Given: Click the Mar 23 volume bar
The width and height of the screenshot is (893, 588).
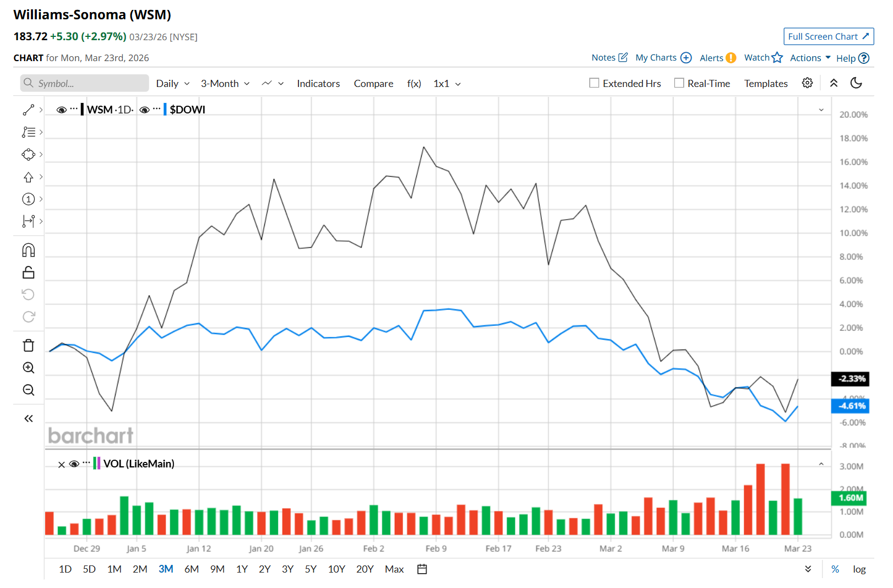Looking at the screenshot, I should [x=798, y=516].
